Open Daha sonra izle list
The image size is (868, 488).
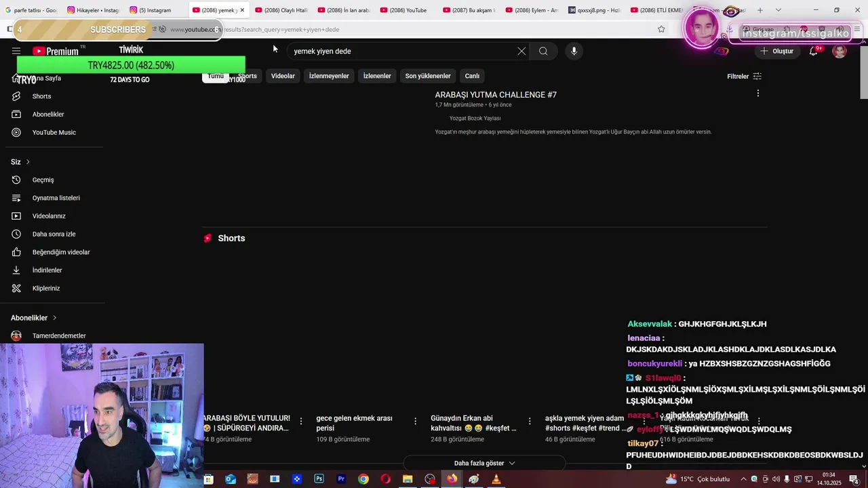(54, 234)
